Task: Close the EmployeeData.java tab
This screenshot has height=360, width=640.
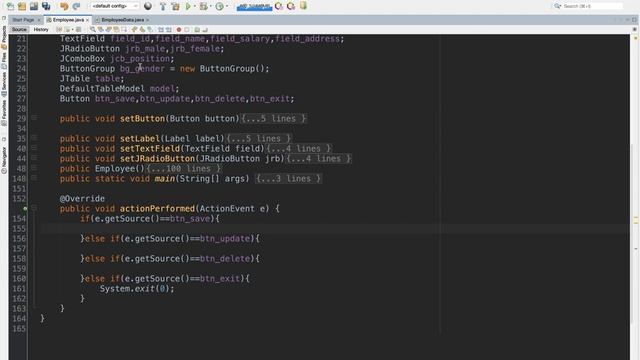Action: coord(147,20)
